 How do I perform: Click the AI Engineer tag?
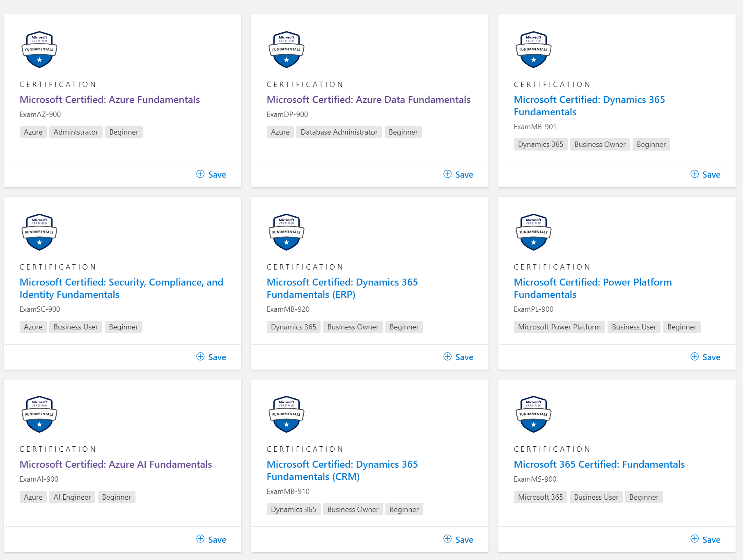72,497
